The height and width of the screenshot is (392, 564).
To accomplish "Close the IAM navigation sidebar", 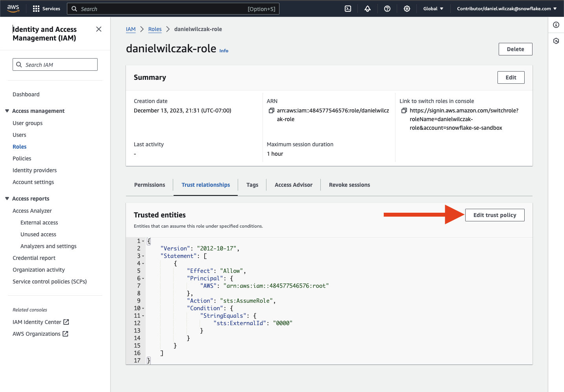I will tap(99, 29).
